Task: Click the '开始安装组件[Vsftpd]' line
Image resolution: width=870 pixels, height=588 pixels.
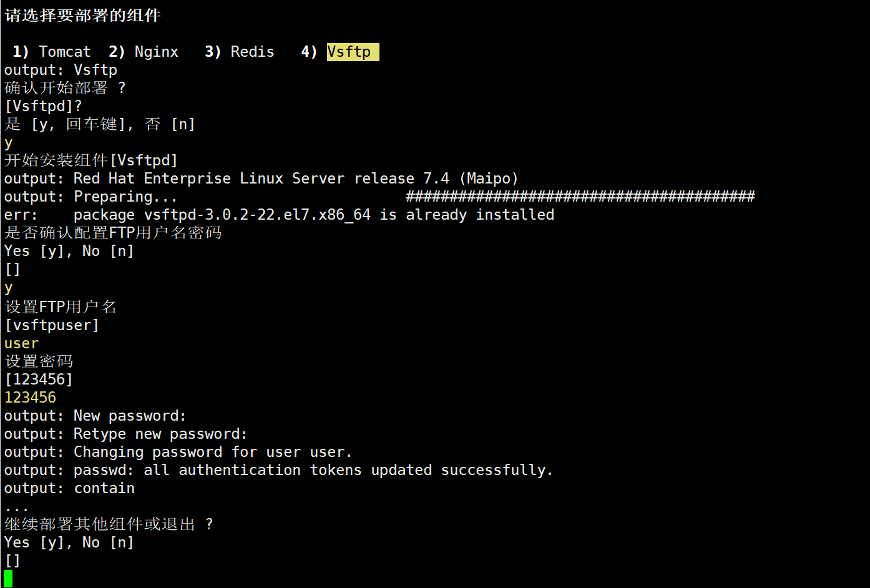Action: pos(91,160)
